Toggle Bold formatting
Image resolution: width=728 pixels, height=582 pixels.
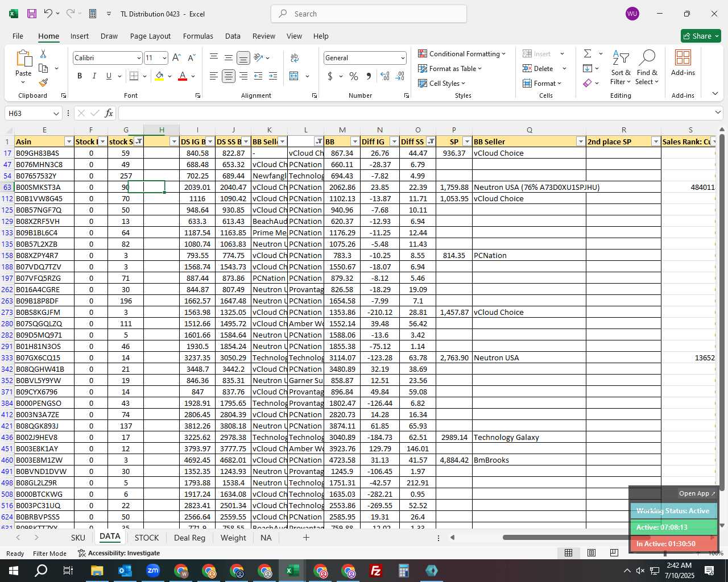tap(80, 76)
